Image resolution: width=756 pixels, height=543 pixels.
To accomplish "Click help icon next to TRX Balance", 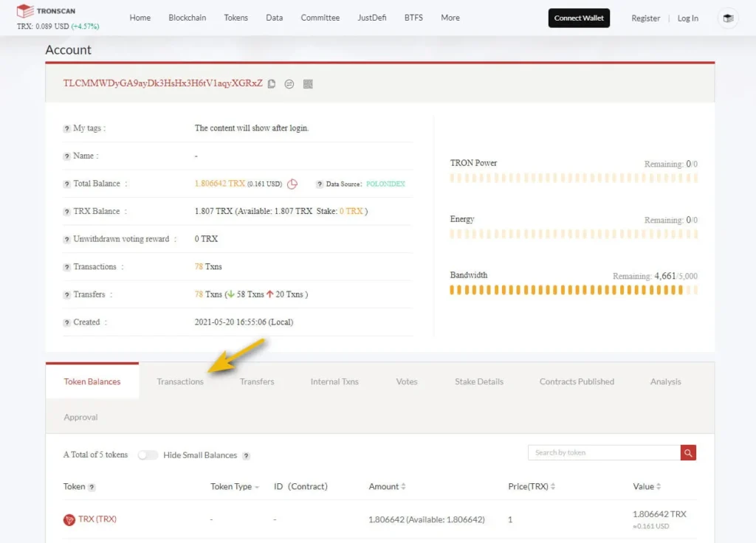I will [x=66, y=212].
